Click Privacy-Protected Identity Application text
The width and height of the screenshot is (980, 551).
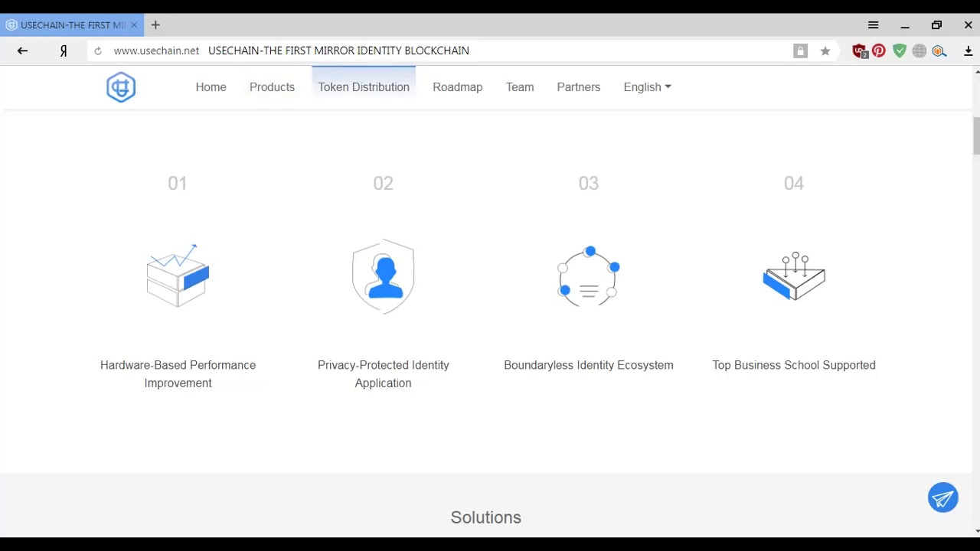[x=383, y=374]
